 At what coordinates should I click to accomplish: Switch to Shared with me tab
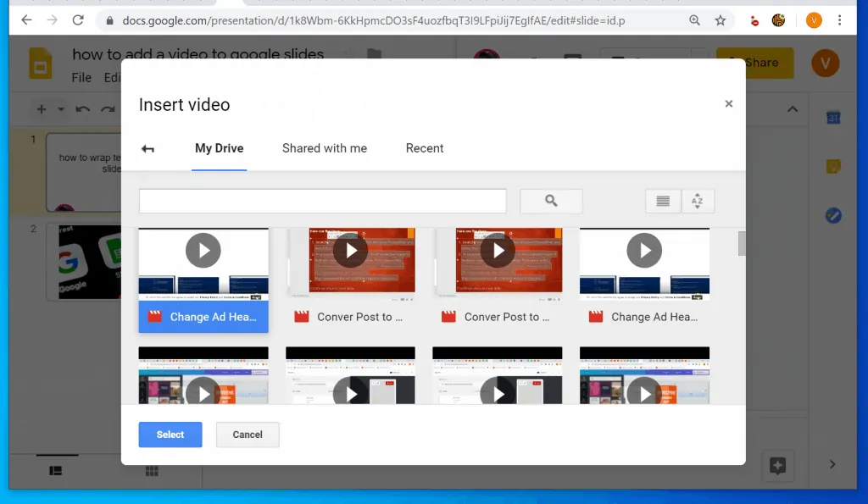click(x=325, y=148)
